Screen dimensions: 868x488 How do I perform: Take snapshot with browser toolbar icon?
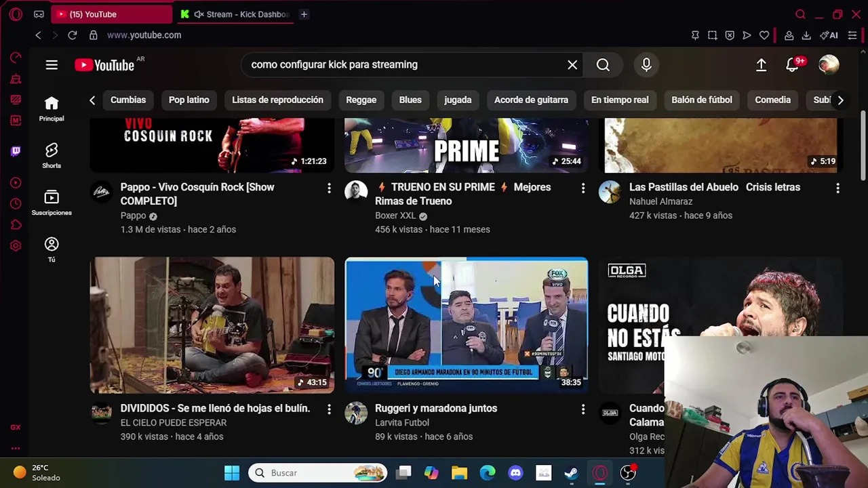(x=712, y=35)
